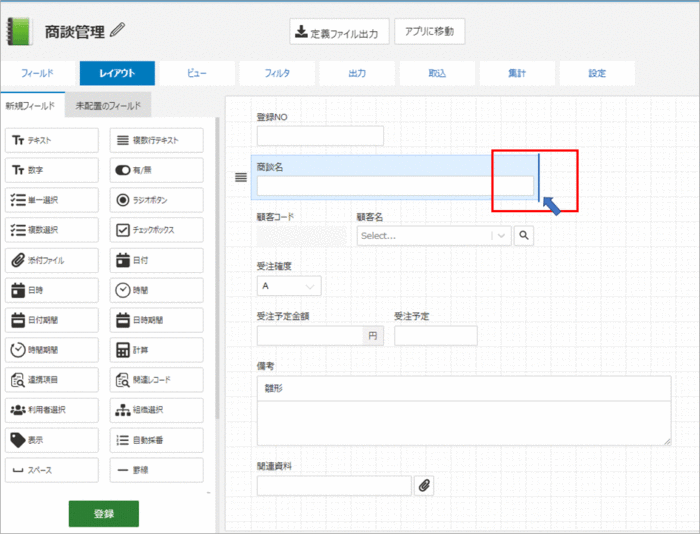This screenshot has width=700, height=534.
Task: Click the 関連資料 file input field
Action: click(x=334, y=486)
